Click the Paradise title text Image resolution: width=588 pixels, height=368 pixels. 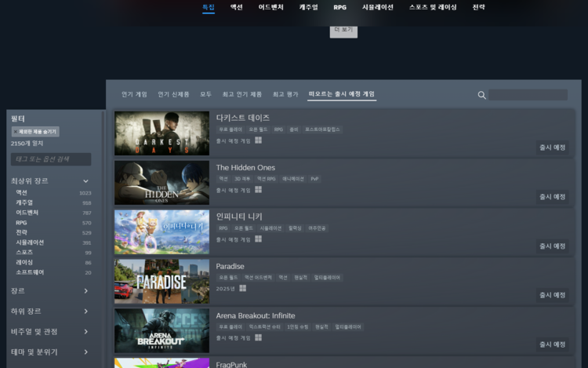click(230, 266)
